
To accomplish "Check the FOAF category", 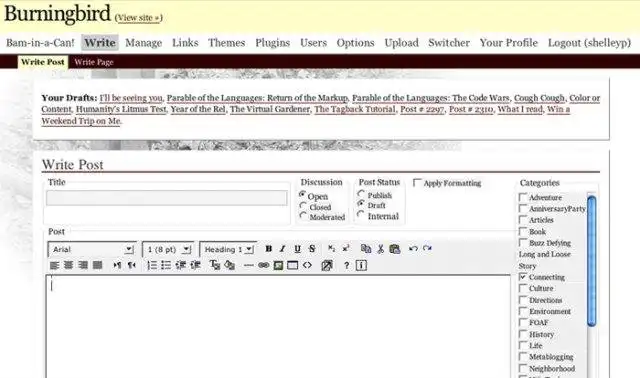I will 523,322.
